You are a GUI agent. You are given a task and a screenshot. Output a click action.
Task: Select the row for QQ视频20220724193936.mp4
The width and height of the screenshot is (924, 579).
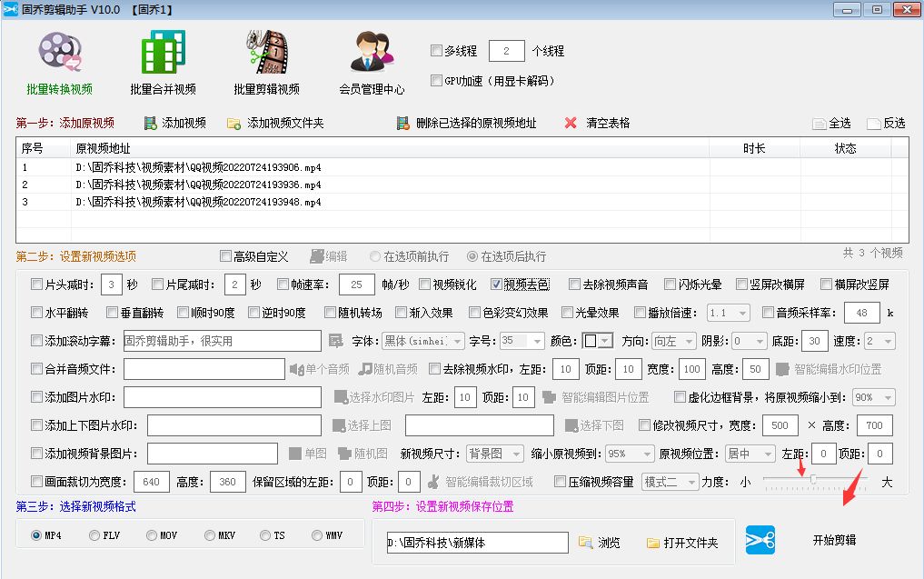point(462,185)
